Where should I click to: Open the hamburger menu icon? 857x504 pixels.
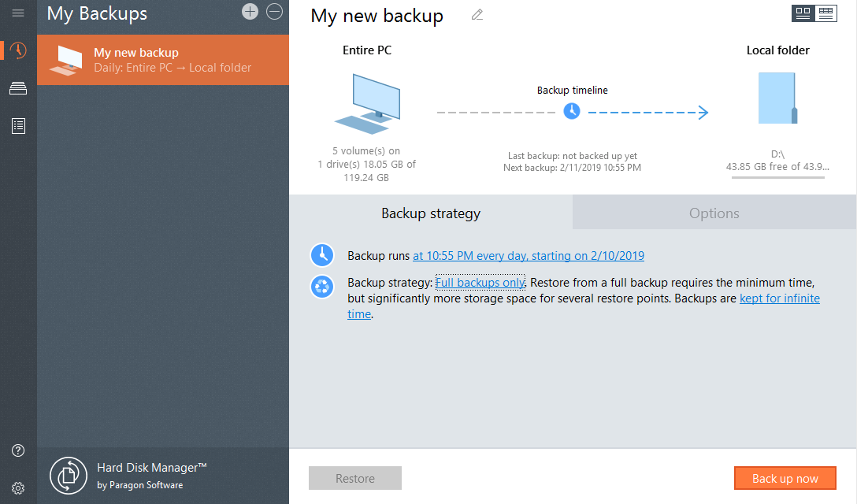tap(17, 12)
